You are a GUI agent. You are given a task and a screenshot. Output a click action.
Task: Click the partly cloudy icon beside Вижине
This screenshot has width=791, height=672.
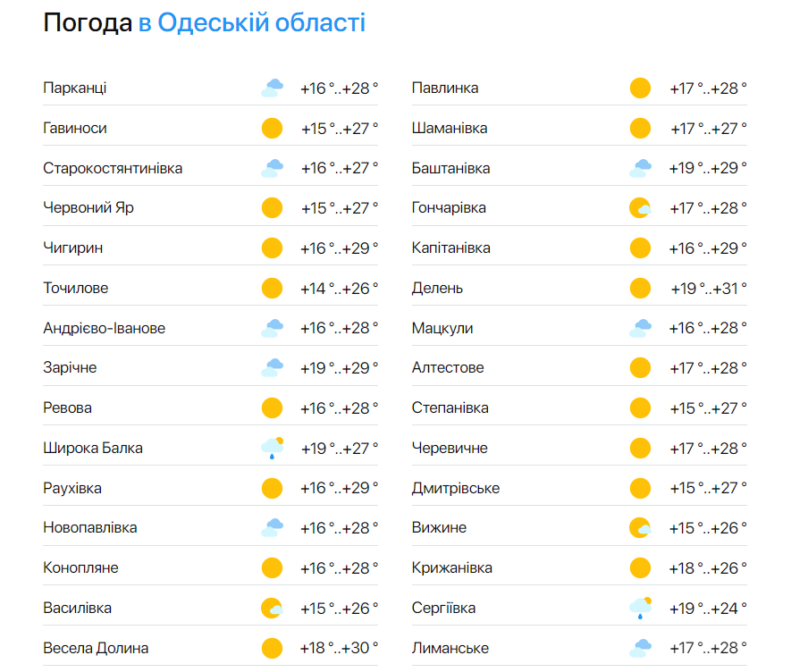coord(640,527)
